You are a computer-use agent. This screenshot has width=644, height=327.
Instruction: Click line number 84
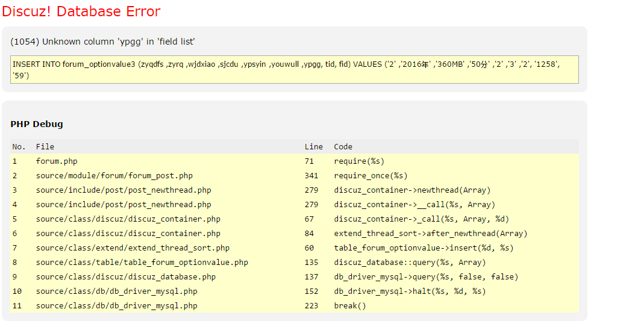pyautogui.click(x=309, y=233)
